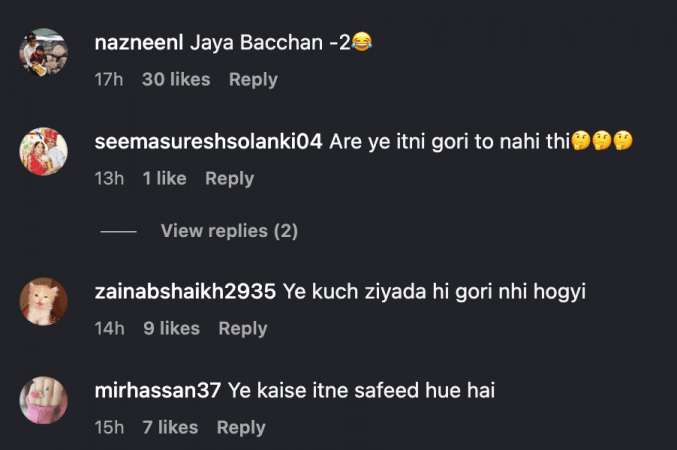Open the zainabshaikh2935 username link

point(185,292)
